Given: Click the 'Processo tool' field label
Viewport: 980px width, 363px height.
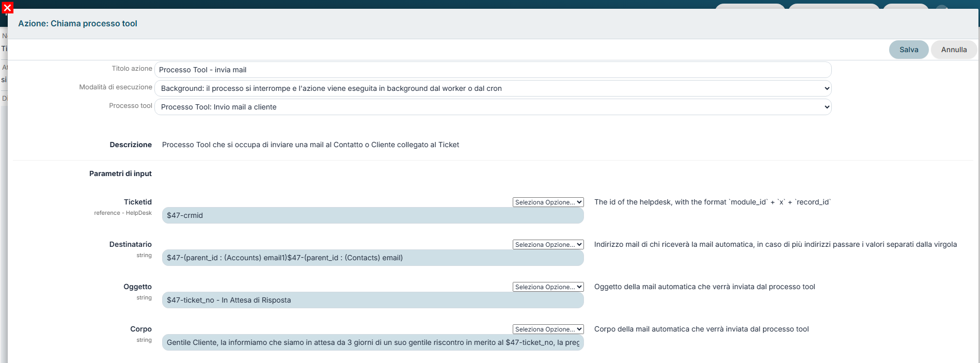Looking at the screenshot, I should tap(131, 105).
